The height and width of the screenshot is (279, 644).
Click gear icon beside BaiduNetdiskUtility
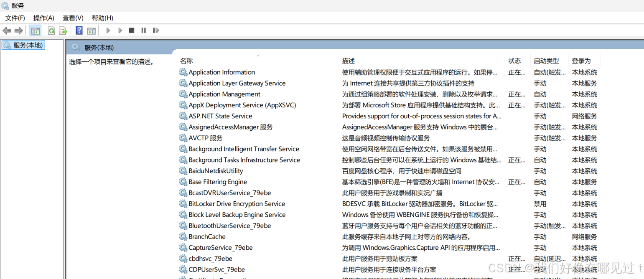click(183, 171)
